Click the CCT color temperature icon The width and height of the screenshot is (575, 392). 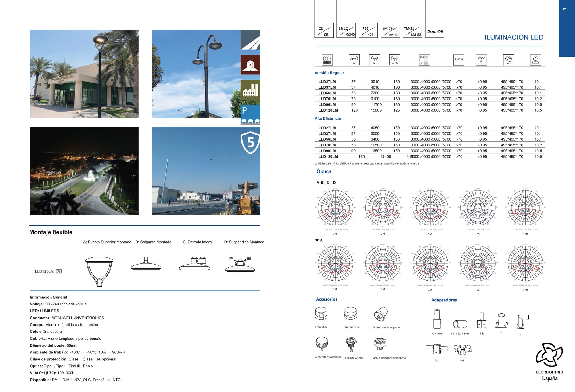tap(425, 60)
